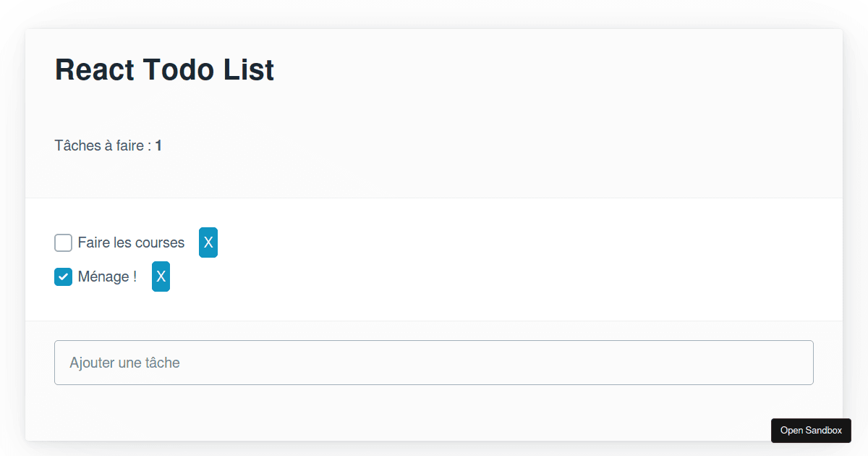The height and width of the screenshot is (456, 868).
Task: Click the bold task count number 1
Action: click(158, 145)
